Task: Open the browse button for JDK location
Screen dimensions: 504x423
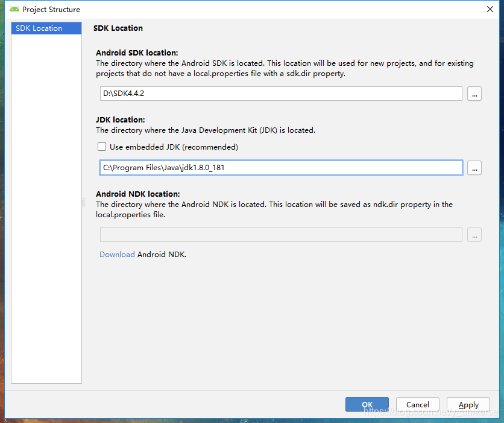Action: (474, 168)
